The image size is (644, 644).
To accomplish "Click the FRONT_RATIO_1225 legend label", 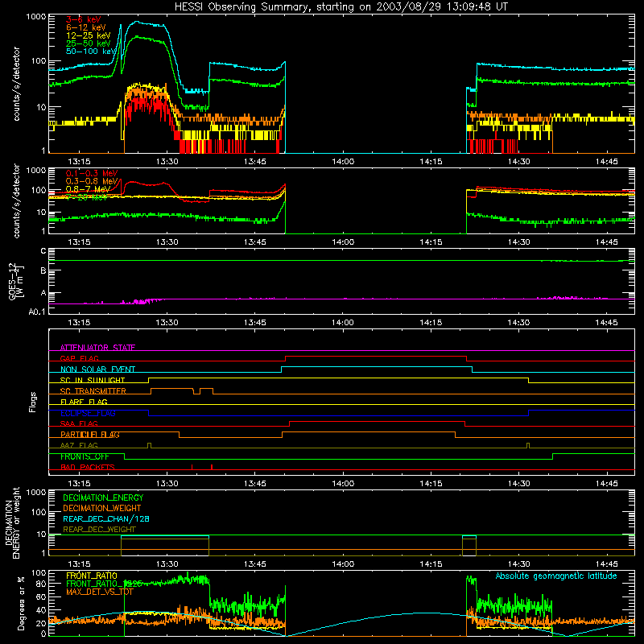I will (x=104, y=584).
